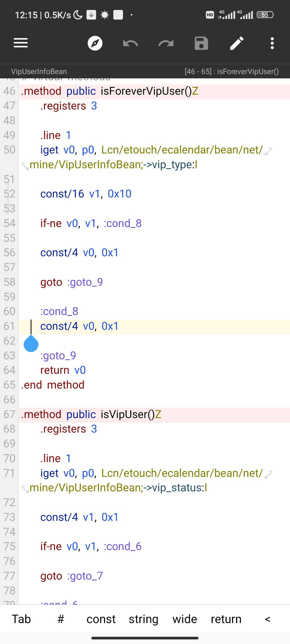Select the VipUserInfoBean file title
The width and height of the screenshot is (290, 644).
(39, 71)
